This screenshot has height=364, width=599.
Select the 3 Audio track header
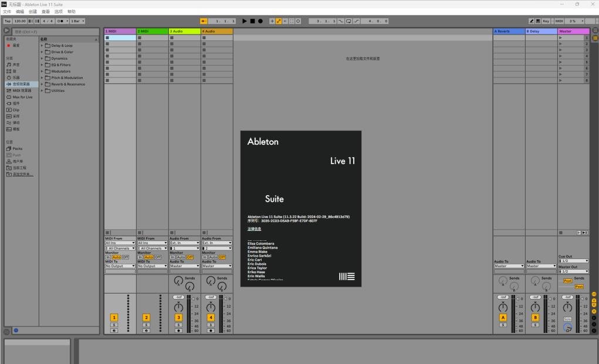coord(185,31)
